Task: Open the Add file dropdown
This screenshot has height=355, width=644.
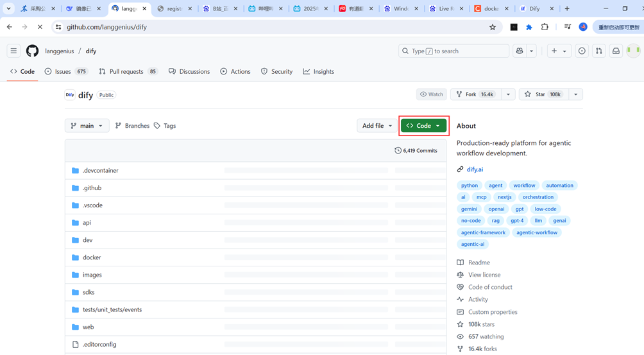Action: point(377,126)
